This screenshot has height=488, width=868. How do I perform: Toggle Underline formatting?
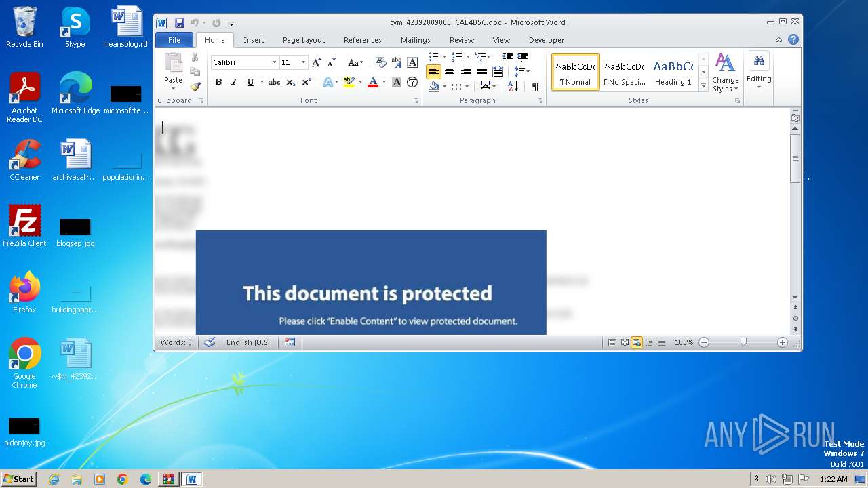[x=250, y=82]
